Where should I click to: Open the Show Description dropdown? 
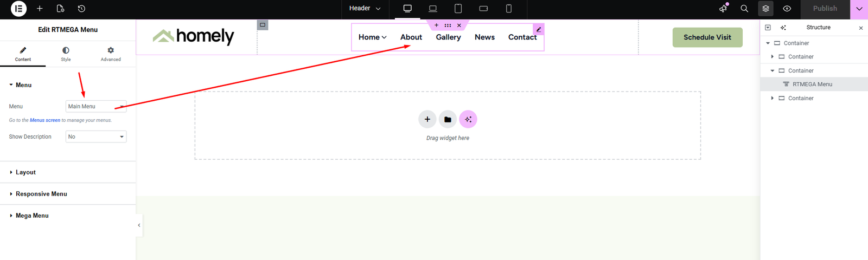point(96,136)
